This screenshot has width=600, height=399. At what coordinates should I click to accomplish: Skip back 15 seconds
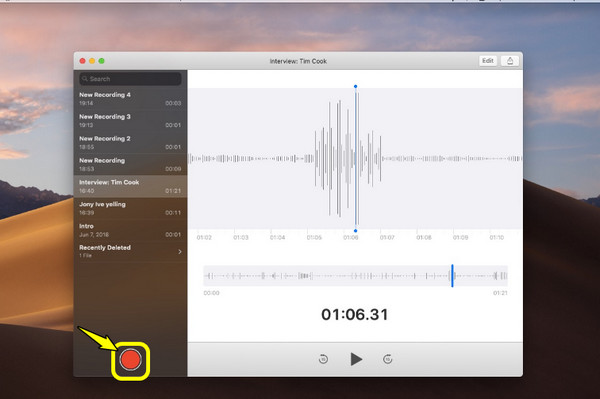[323, 359]
